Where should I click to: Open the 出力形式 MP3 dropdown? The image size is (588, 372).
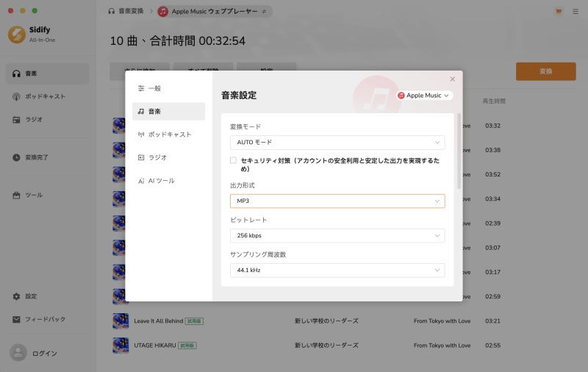click(x=337, y=201)
